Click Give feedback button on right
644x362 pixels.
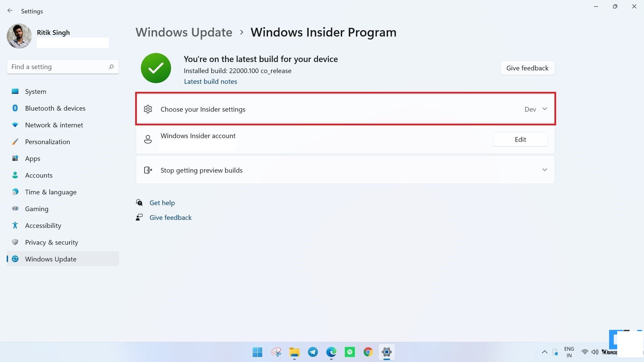[527, 68]
